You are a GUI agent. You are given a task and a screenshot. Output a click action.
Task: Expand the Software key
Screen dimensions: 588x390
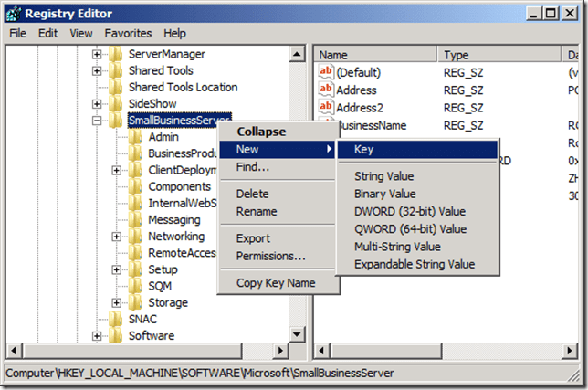pyautogui.click(x=97, y=335)
